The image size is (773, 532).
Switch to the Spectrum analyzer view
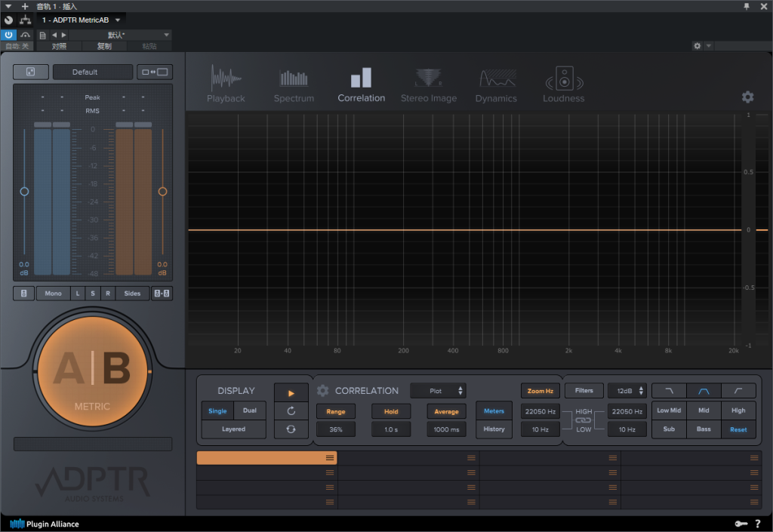click(294, 85)
